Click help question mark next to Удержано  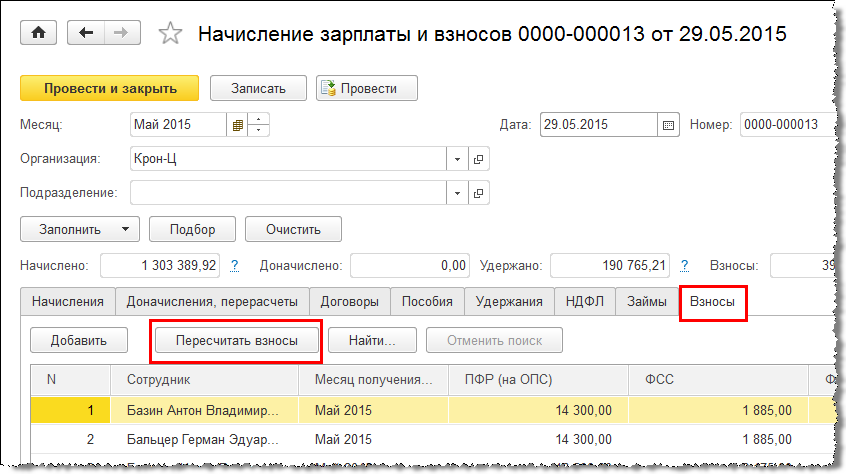685,266
